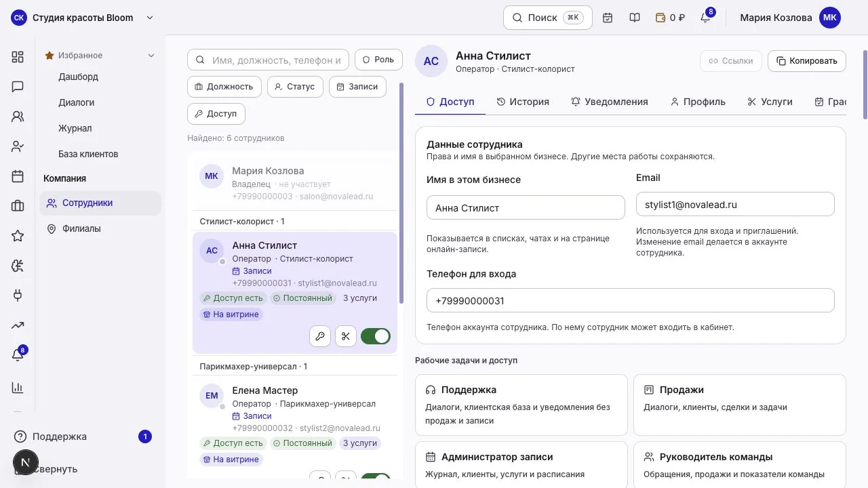Focus the employee search input field

pyautogui.click(x=268, y=60)
